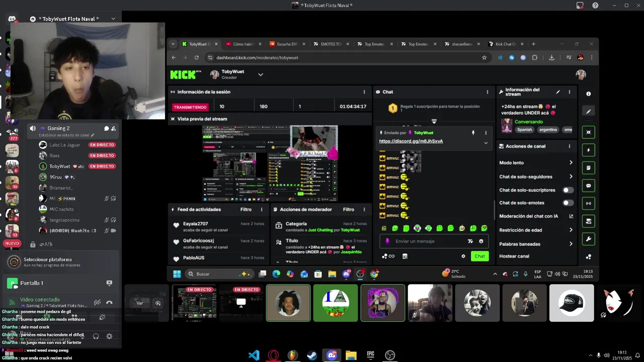Image resolution: width=644 pixels, height=362 pixels.
Task: Open Gaming 2 channel text chat icon
Action: 106,129
